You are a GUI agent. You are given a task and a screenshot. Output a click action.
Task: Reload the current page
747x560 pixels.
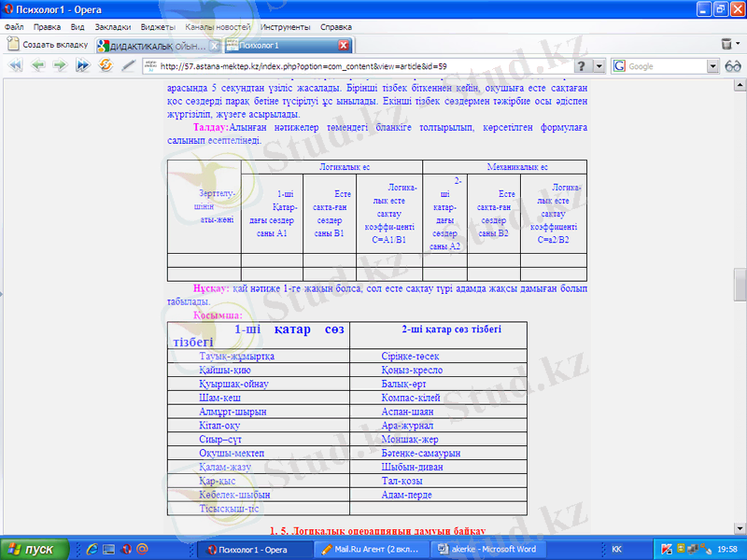[104, 66]
